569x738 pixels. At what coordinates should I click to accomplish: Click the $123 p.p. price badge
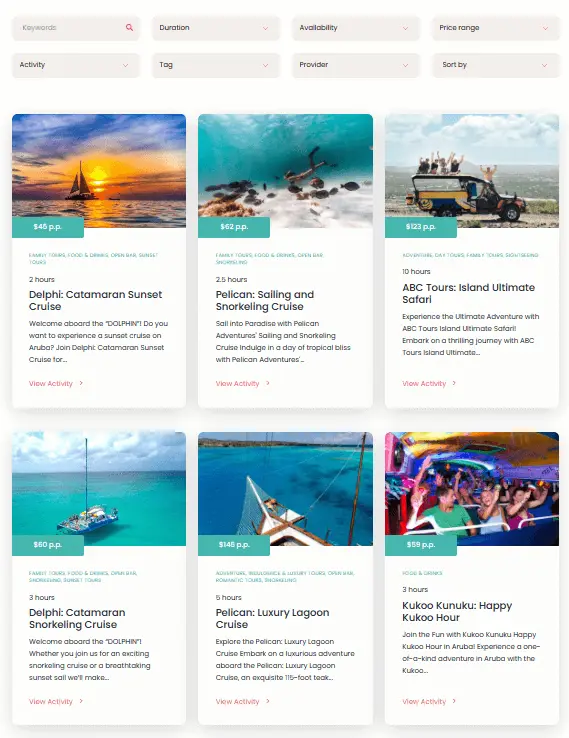click(x=421, y=227)
